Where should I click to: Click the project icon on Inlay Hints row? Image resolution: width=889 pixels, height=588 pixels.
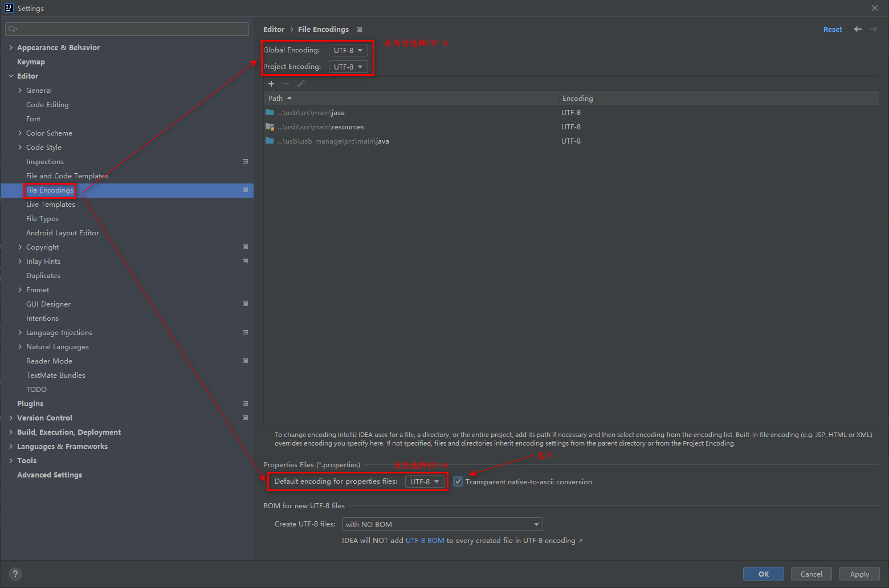point(246,261)
